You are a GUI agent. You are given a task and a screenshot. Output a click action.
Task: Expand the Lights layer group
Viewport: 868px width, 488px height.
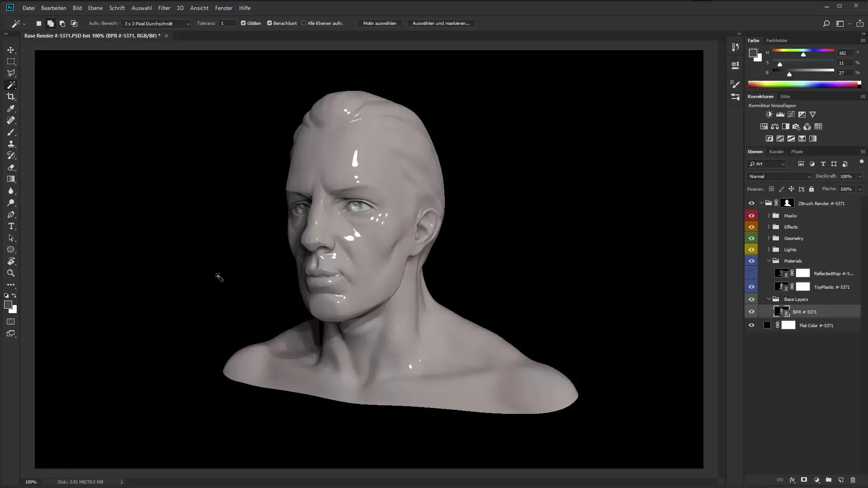pyautogui.click(x=769, y=249)
